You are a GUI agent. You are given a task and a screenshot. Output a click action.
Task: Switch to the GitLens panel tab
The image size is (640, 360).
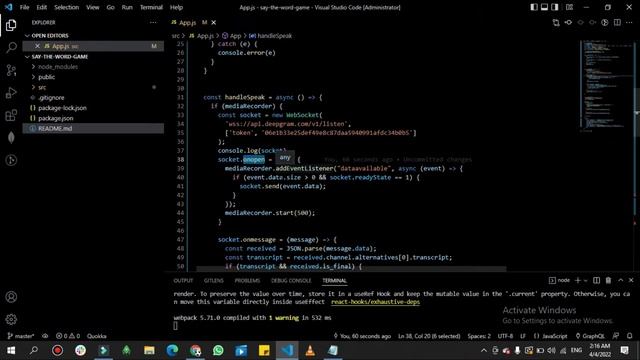[214, 280]
